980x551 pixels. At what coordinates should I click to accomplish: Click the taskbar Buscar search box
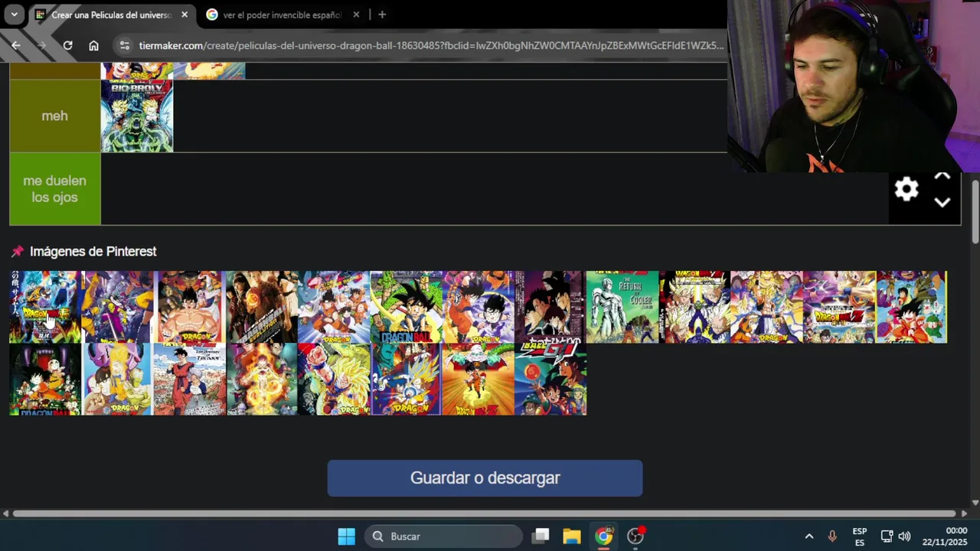pos(444,536)
